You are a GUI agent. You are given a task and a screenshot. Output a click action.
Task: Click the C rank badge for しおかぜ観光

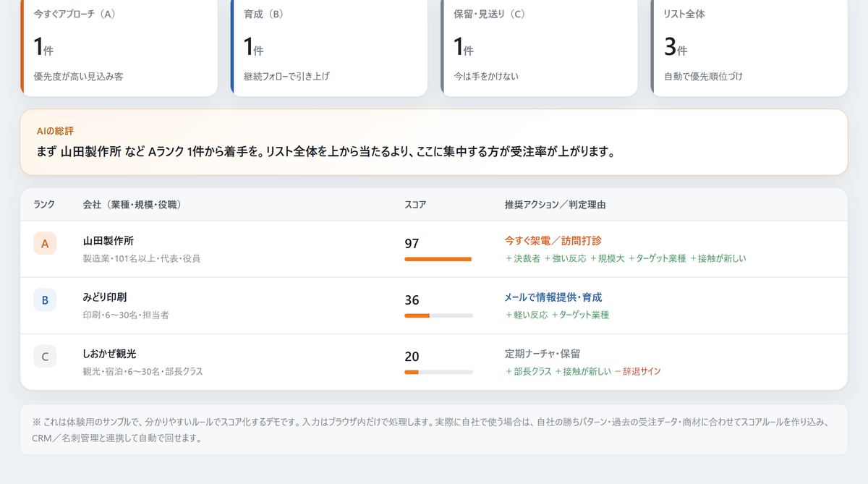coord(45,356)
